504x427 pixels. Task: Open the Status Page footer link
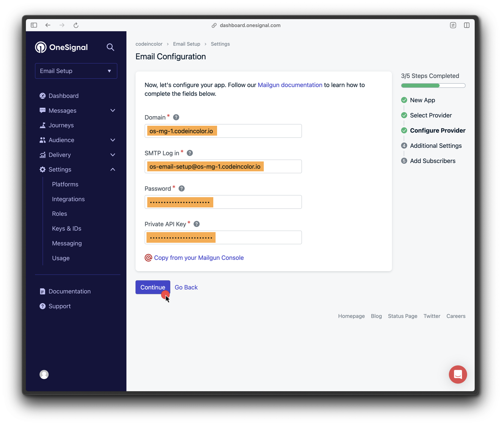point(402,316)
